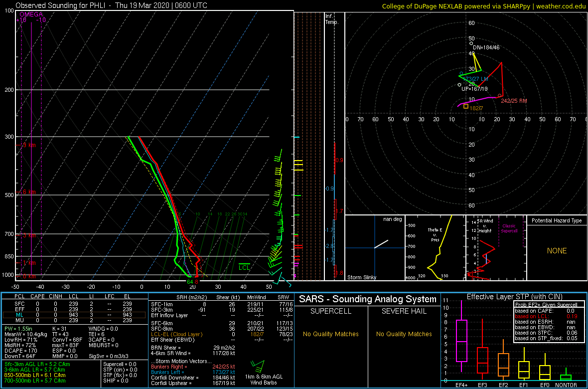Click the green LCL level marker

[244, 267]
